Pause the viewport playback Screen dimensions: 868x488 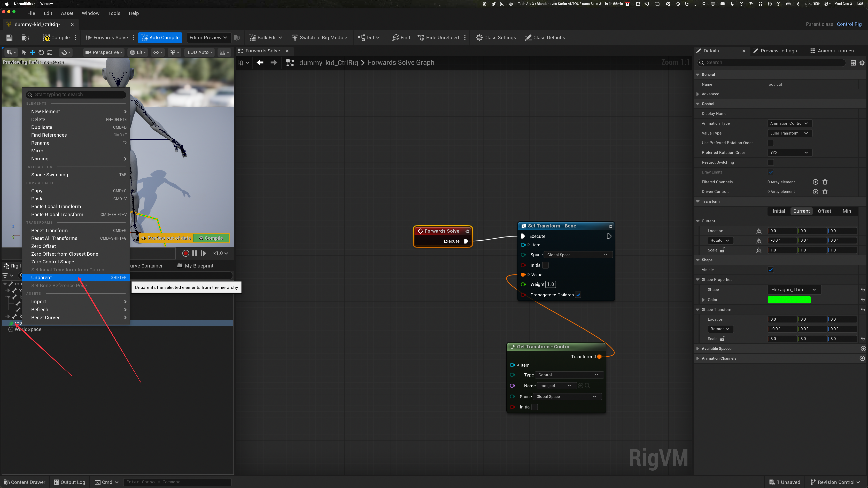pos(194,253)
